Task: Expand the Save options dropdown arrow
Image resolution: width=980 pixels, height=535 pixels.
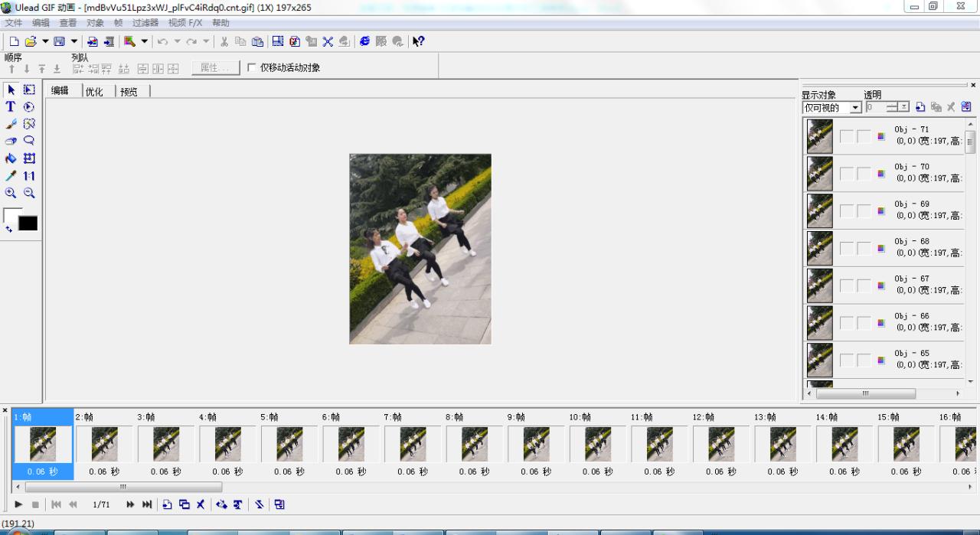Action: (x=74, y=41)
